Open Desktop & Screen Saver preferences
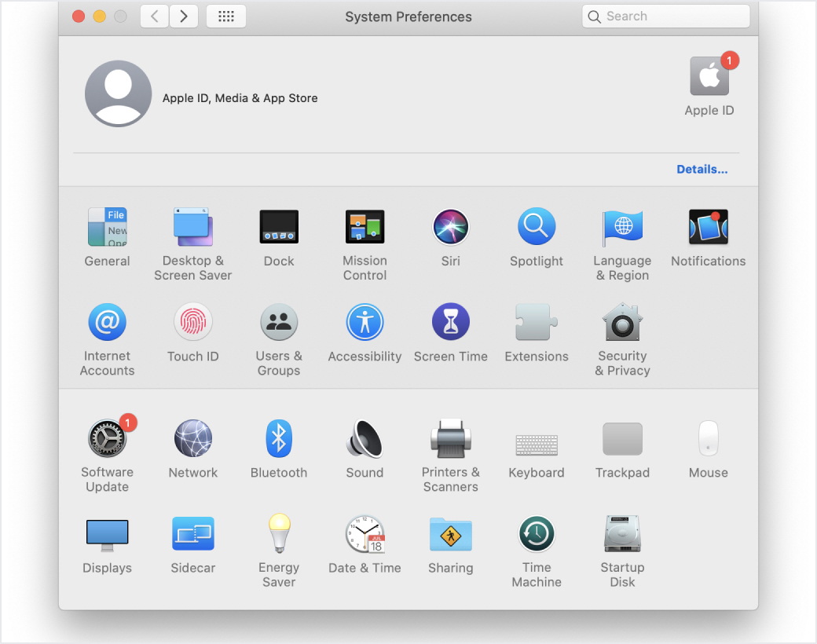 click(192, 228)
